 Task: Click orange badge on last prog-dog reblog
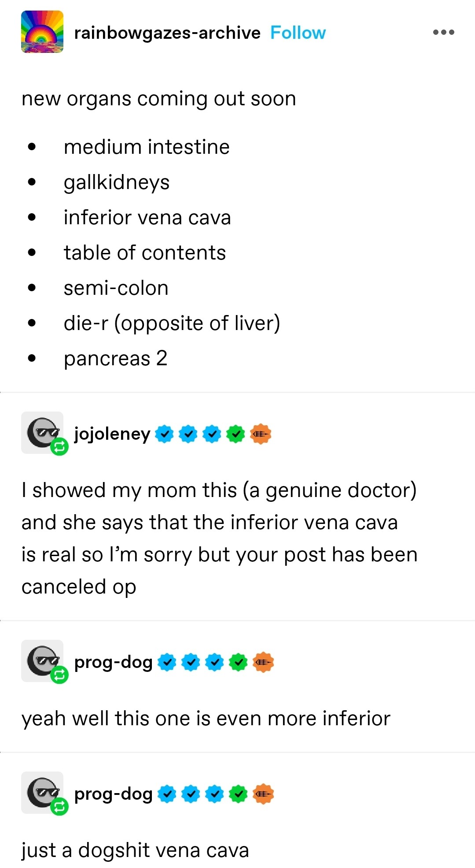pyautogui.click(x=263, y=794)
